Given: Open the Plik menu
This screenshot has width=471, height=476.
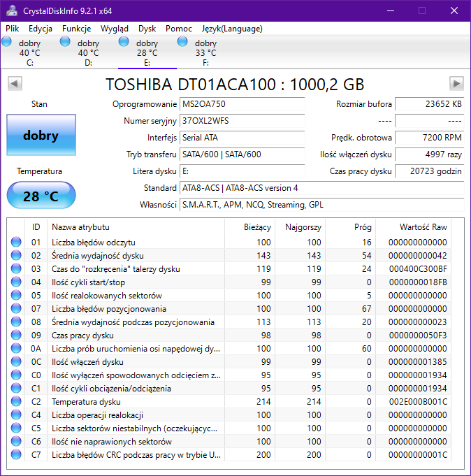Looking at the screenshot, I should point(13,29).
